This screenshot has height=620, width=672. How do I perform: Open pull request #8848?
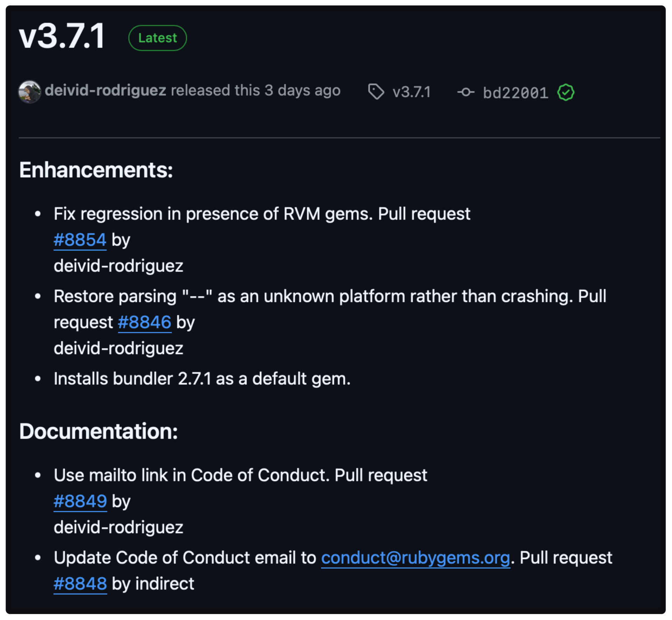click(80, 584)
